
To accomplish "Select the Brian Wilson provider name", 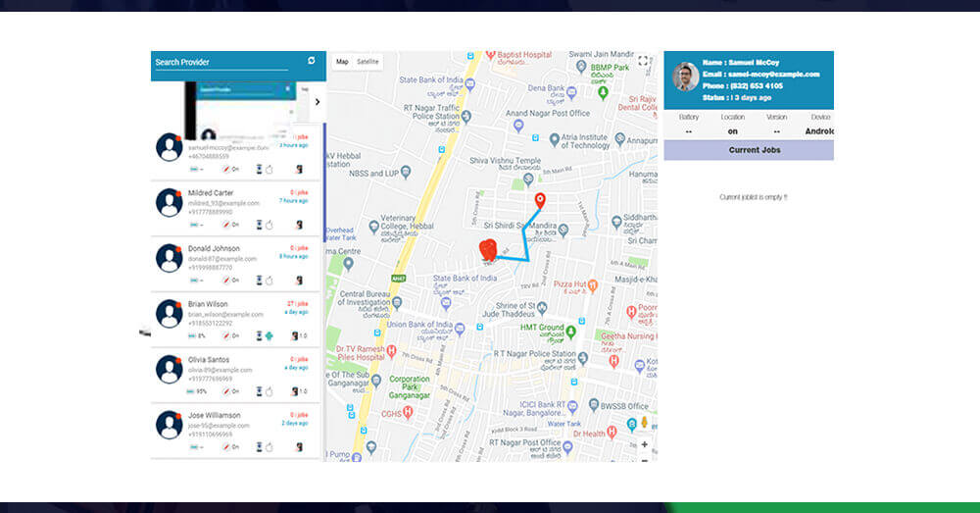I will click(x=208, y=304).
